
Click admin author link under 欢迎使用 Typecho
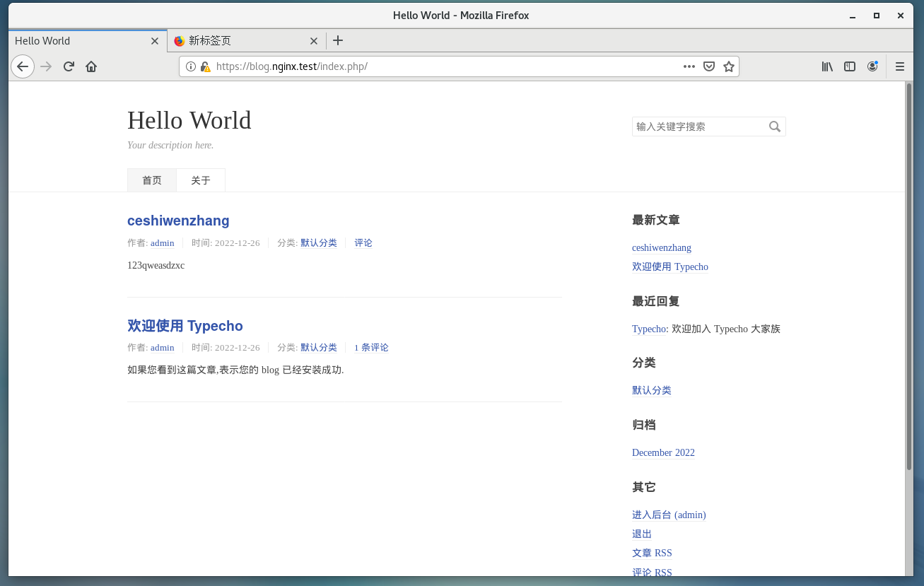click(163, 348)
